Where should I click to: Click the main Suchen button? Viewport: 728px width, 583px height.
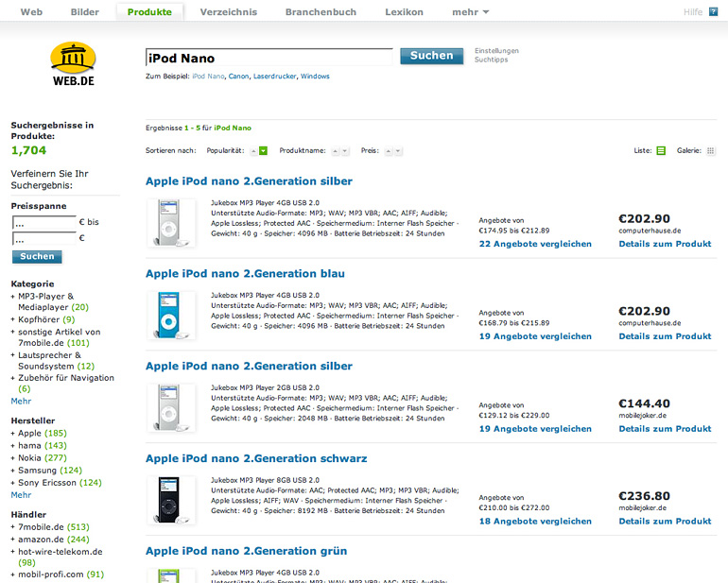pyautogui.click(x=432, y=56)
